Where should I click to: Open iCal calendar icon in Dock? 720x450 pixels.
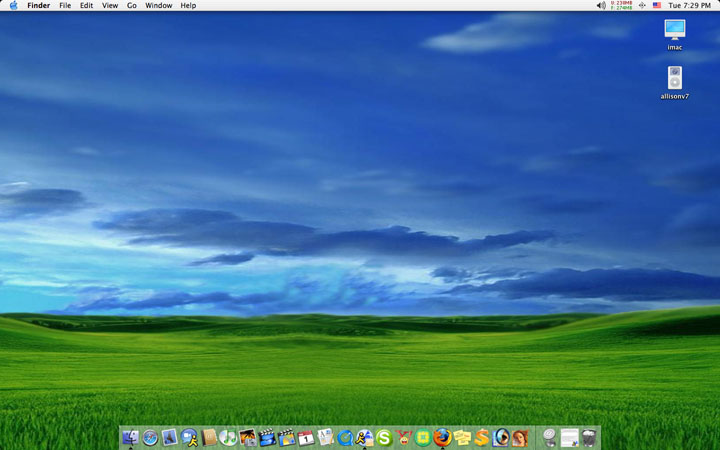pyautogui.click(x=306, y=438)
